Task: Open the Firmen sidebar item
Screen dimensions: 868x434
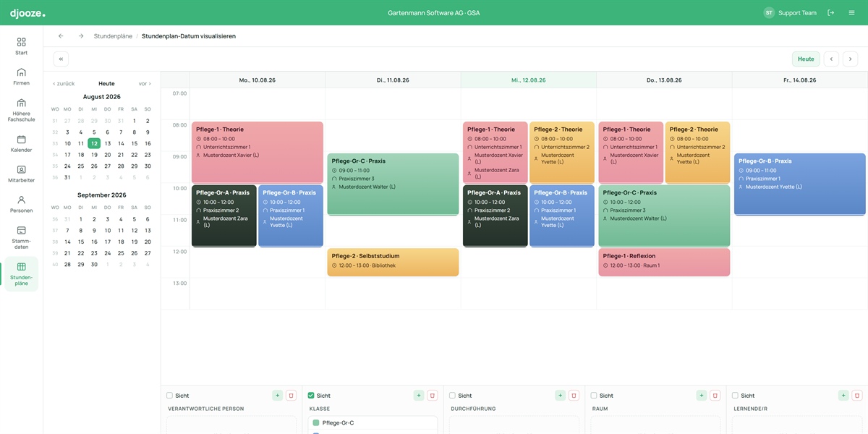Action: tap(21, 77)
